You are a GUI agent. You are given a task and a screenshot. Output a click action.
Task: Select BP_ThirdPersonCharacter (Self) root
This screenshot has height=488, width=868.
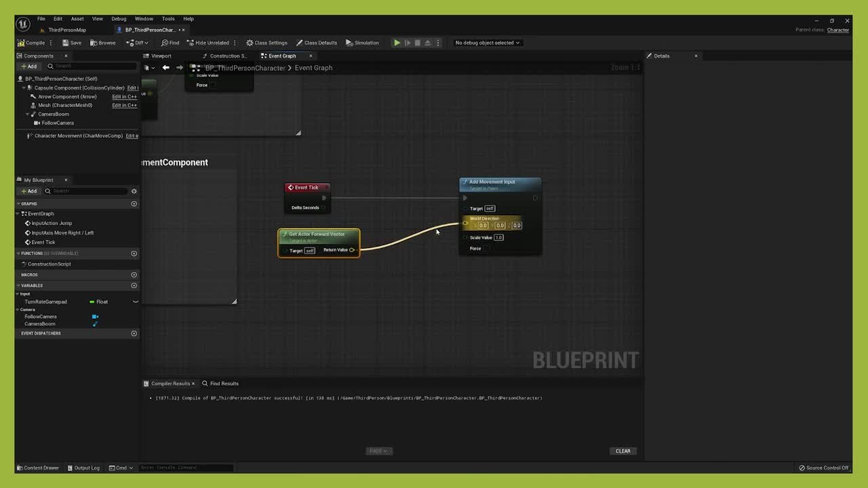point(61,79)
